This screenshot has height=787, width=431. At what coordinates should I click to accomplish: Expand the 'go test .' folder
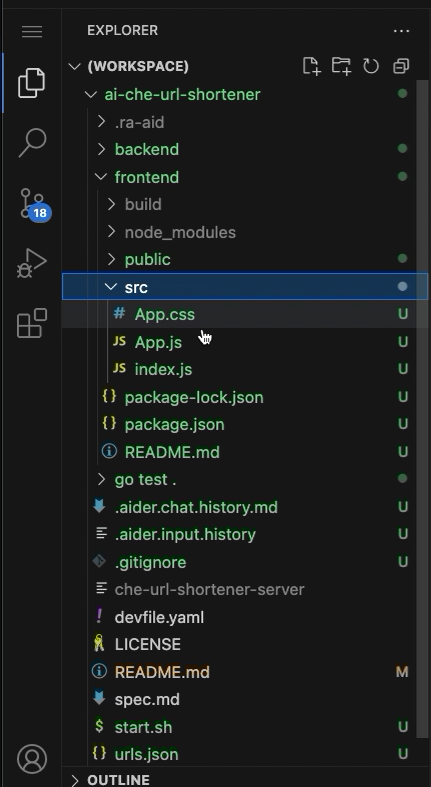(101, 479)
